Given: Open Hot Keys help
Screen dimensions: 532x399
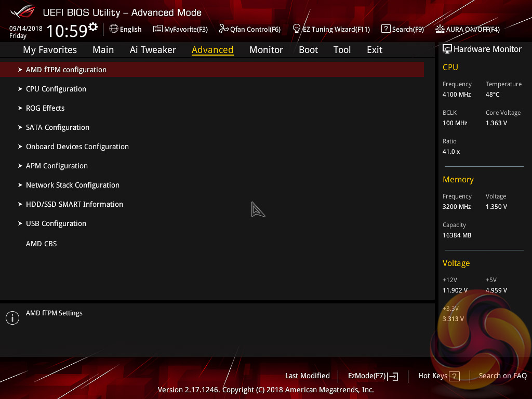Looking at the screenshot, I should click(x=433, y=376).
